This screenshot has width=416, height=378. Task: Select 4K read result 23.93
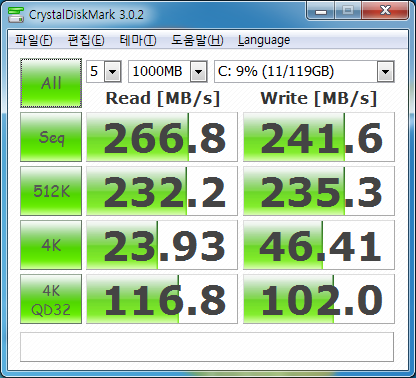(x=162, y=245)
